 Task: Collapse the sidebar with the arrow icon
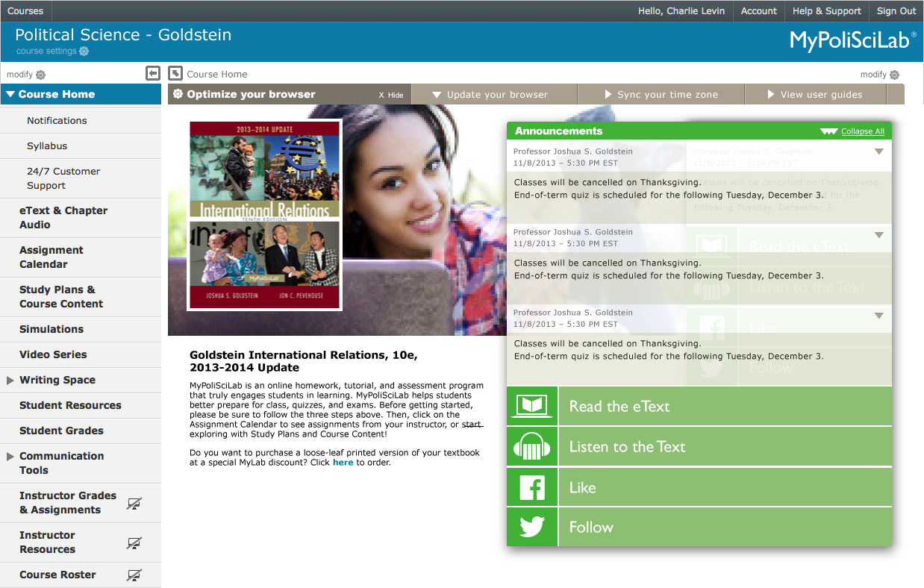(153, 73)
